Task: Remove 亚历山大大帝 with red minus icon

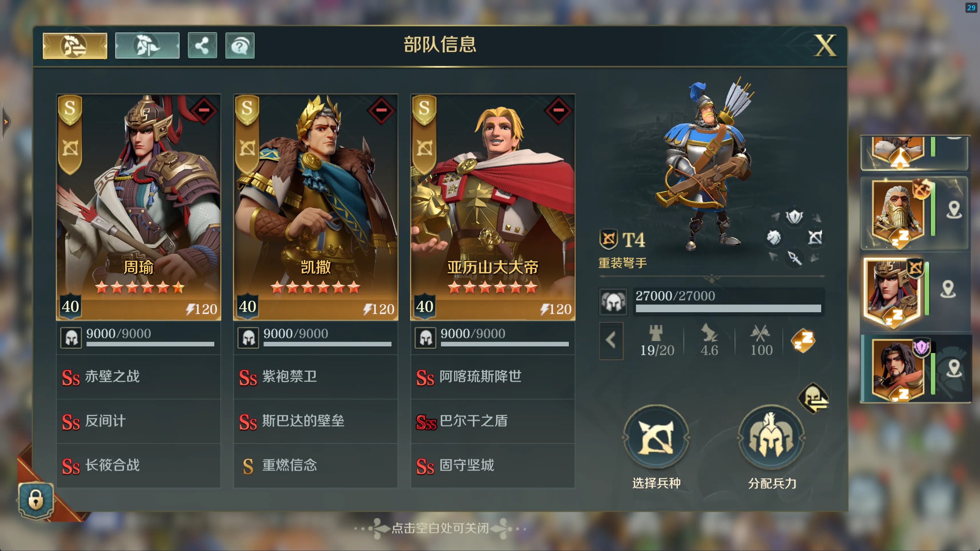Action: click(558, 110)
